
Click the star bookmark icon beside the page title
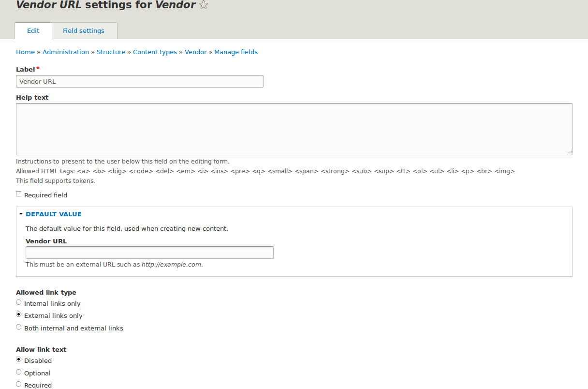click(x=203, y=5)
